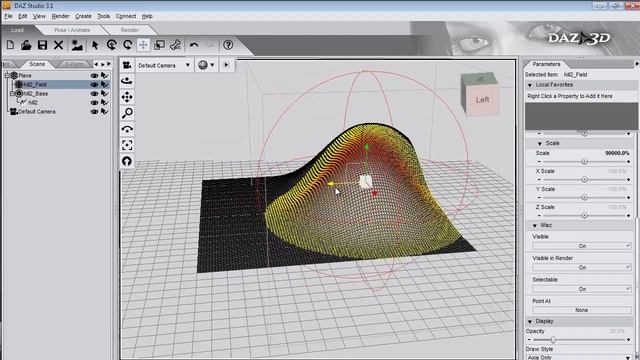Choose the circular arrow tool
The height and width of the screenshot is (360, 640).
[x=127, y=45]
